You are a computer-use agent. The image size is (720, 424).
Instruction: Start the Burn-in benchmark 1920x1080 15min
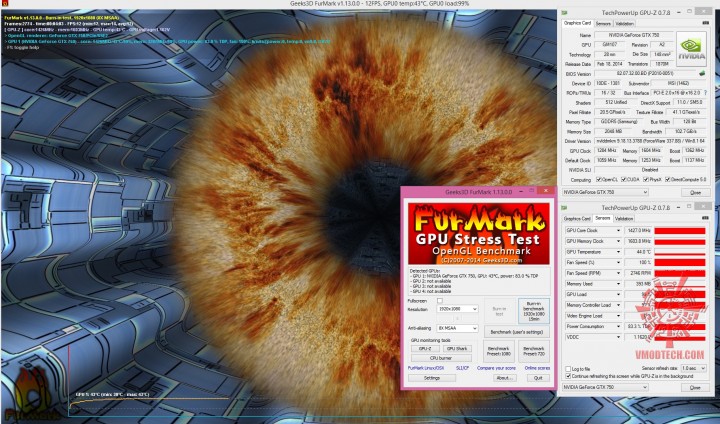[x=534, y=311]
